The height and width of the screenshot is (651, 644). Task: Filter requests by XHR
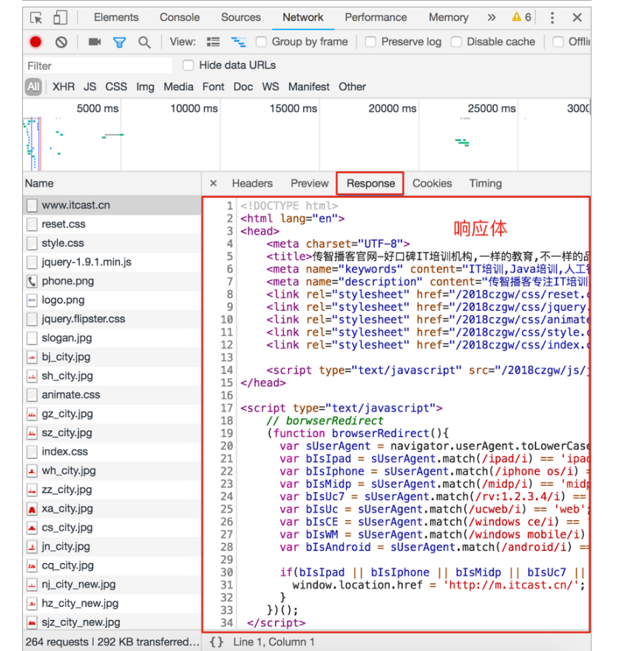click(64, 87)
